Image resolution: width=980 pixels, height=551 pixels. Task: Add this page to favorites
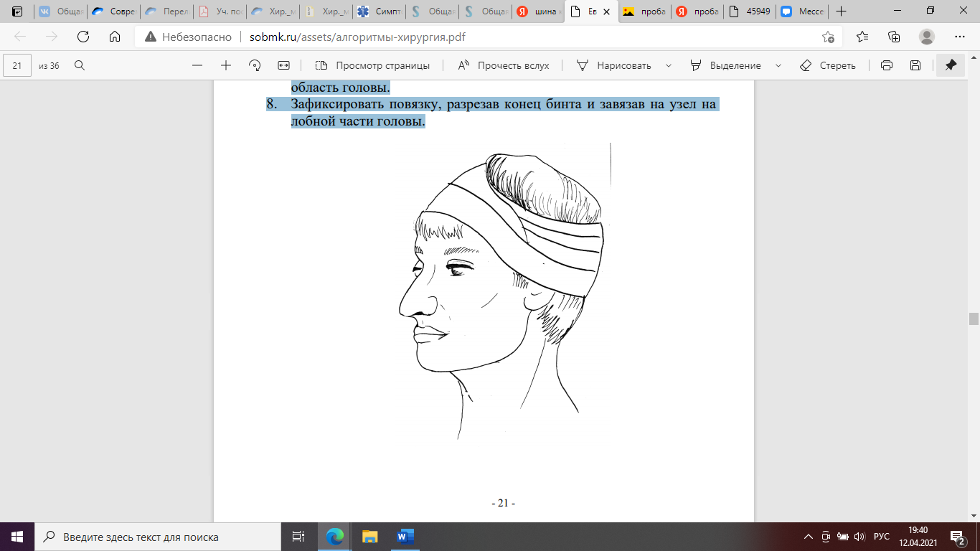click(828, 37)
